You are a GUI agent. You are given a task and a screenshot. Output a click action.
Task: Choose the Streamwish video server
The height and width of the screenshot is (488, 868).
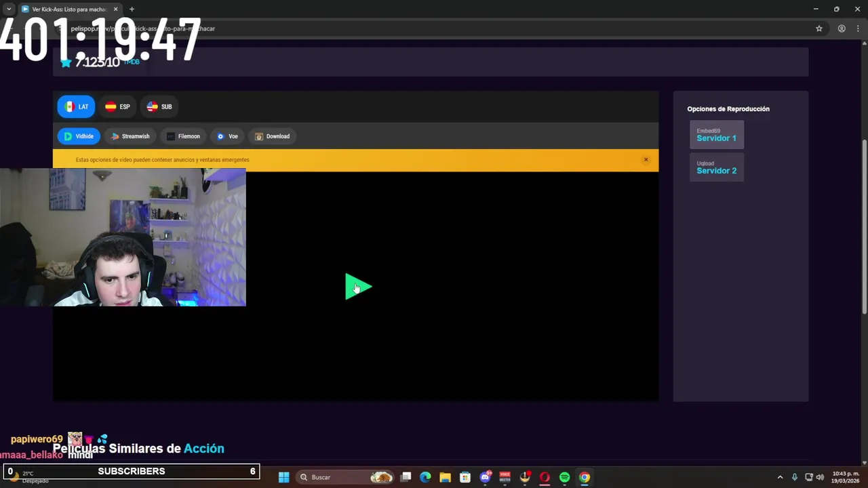point(130,136)
